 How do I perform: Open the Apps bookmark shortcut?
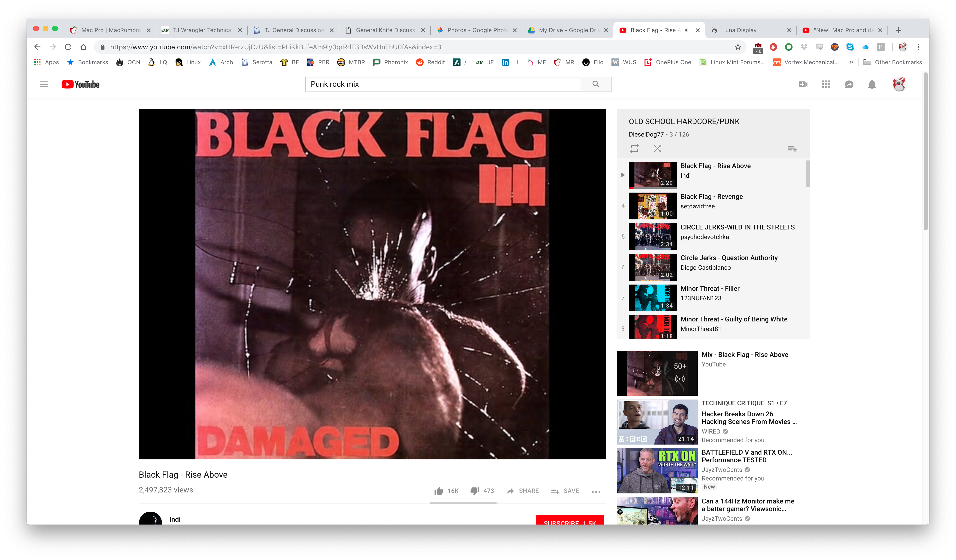point(46,62)
